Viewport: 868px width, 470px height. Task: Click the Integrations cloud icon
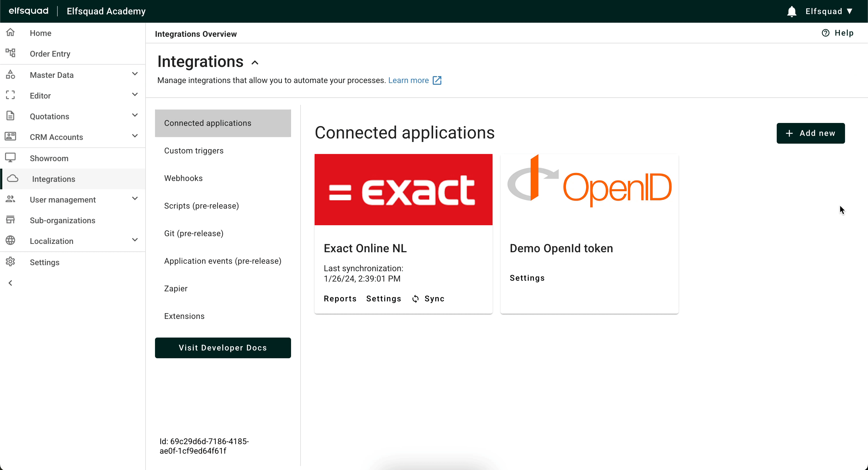pyautogui.click(x=12, y=178)
